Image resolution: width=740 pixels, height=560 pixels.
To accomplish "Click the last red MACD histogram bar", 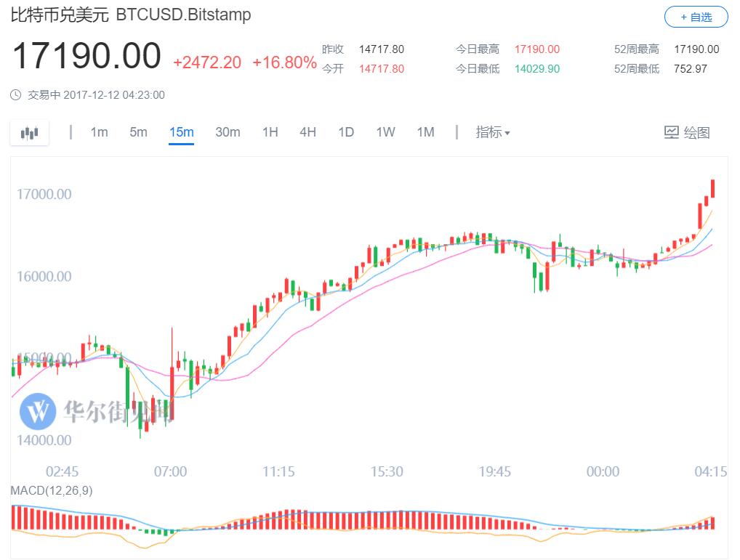I will pyautogui.click(x=712, y=523).
